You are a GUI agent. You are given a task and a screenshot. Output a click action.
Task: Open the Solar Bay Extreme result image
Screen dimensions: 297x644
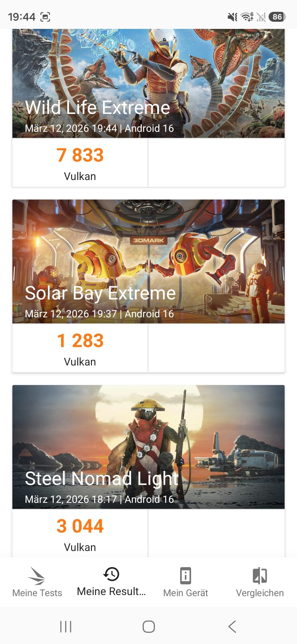tap(148, 261)
